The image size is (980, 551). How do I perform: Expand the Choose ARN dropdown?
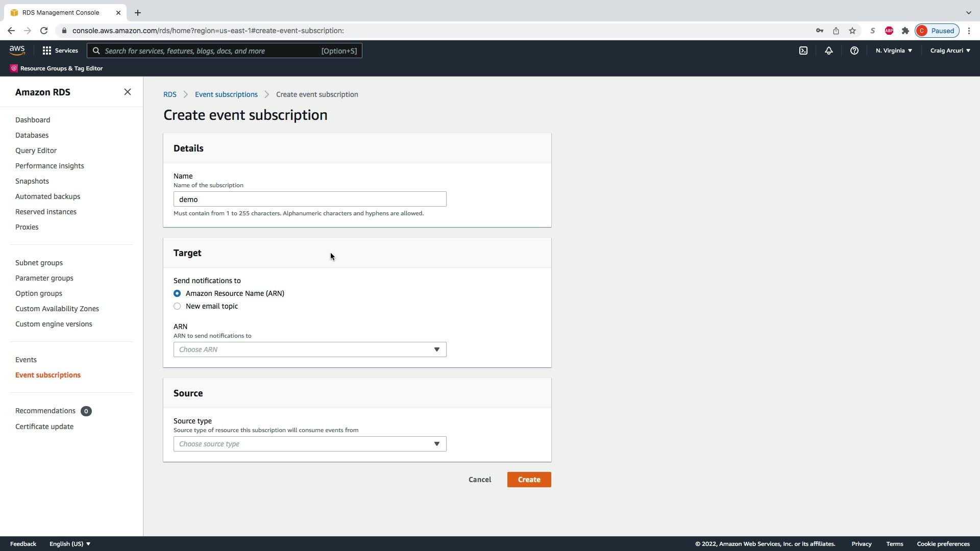point(310,349)
